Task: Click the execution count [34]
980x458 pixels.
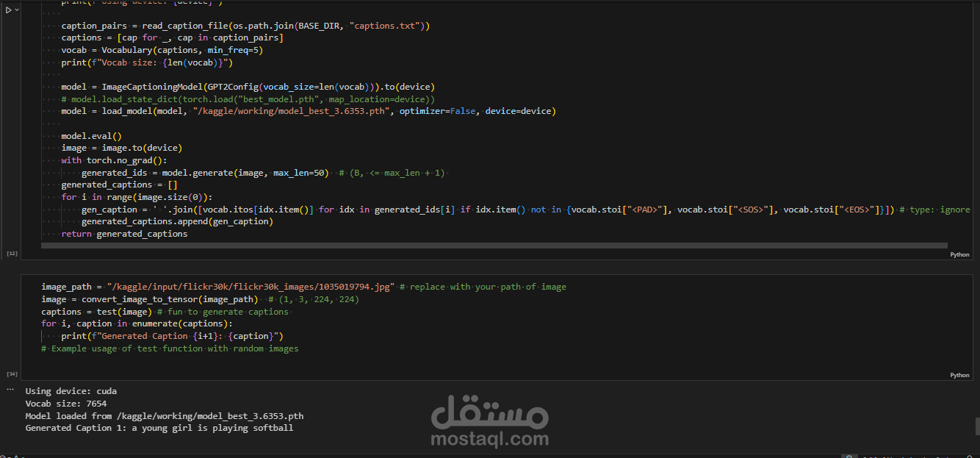Action: [x=12, y=373]
